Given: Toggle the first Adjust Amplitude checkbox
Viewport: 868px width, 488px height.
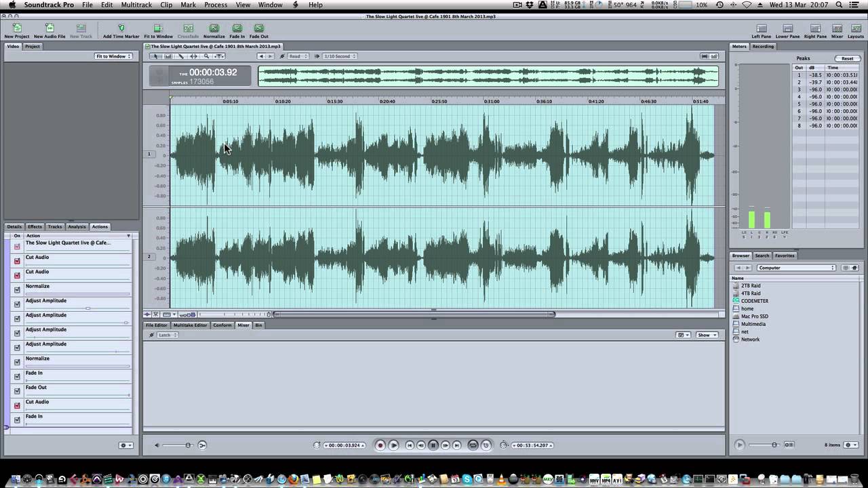Looking at the screenshot, I should [17, 304].
